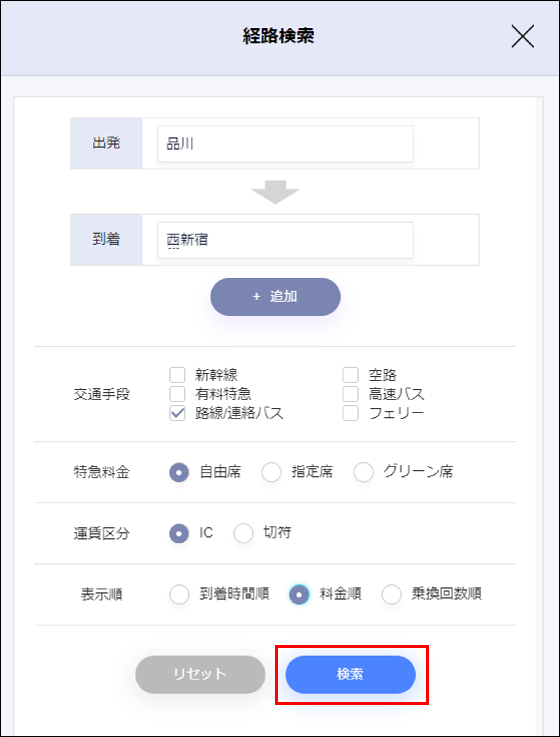Screen dimensions: 560x737
Task: Uncheck 路線/連絡バス option
Action: 177,413
